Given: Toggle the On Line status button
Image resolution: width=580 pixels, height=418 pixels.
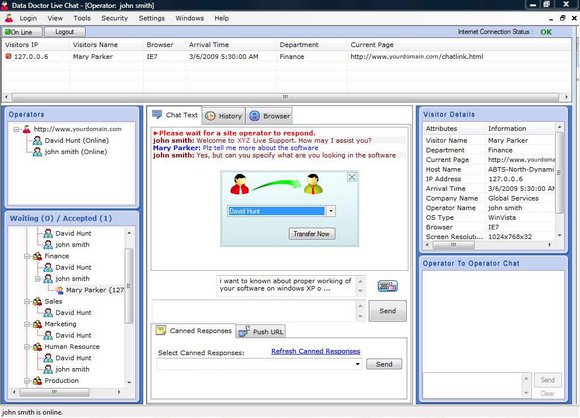Looking at the screenshot, I should click(x=22, y=32).
